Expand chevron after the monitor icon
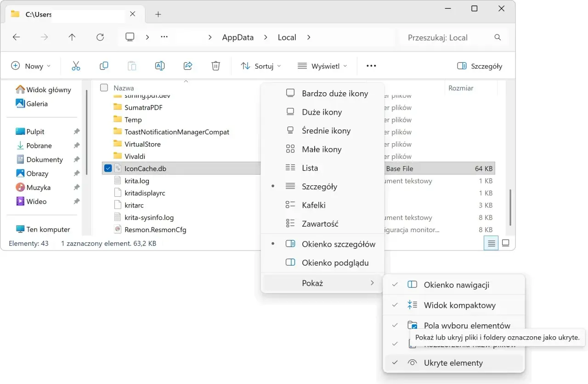The width and height of the screenshot is (588, 384). coord(147,37)
